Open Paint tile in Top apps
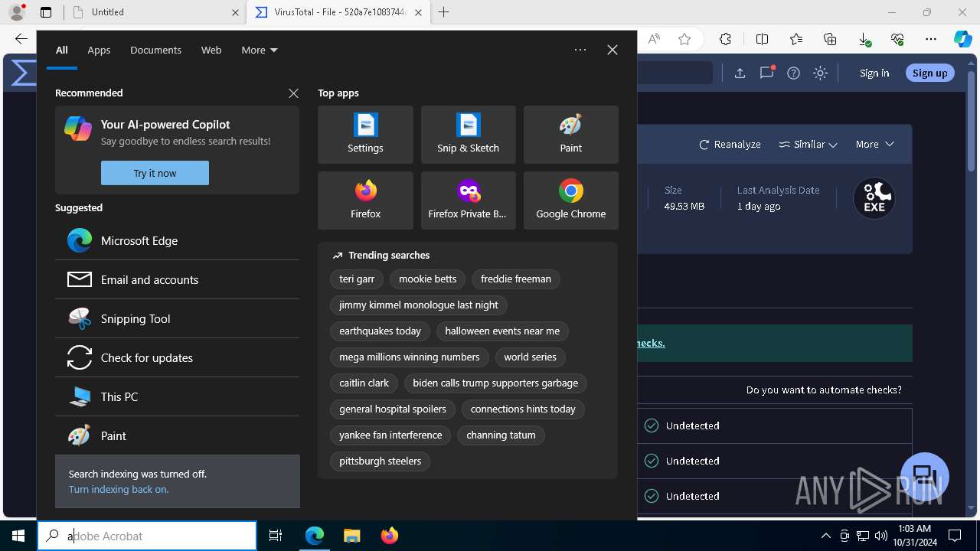This screenshot has height=551, width=980. [x=570, y=135]
